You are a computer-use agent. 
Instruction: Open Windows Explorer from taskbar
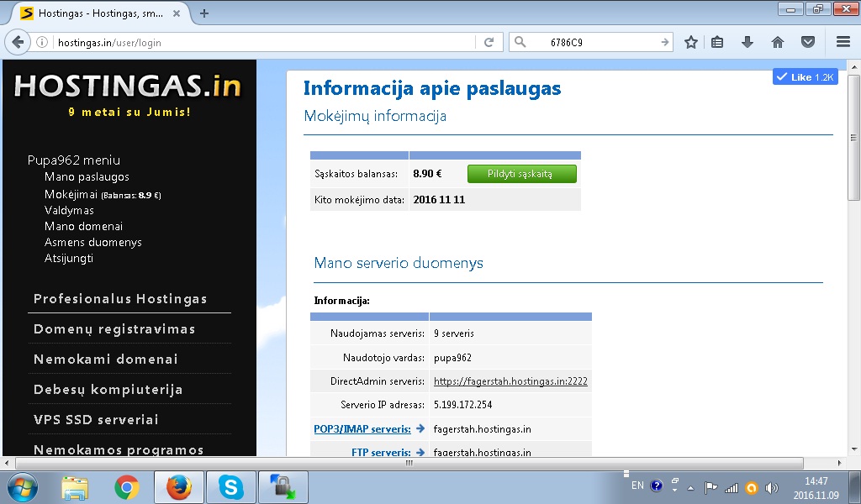click(75, 487)
